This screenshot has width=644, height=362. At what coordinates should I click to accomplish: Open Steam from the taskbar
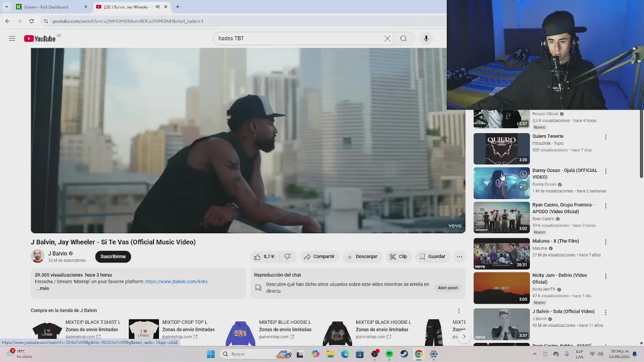tap(404, 354)
